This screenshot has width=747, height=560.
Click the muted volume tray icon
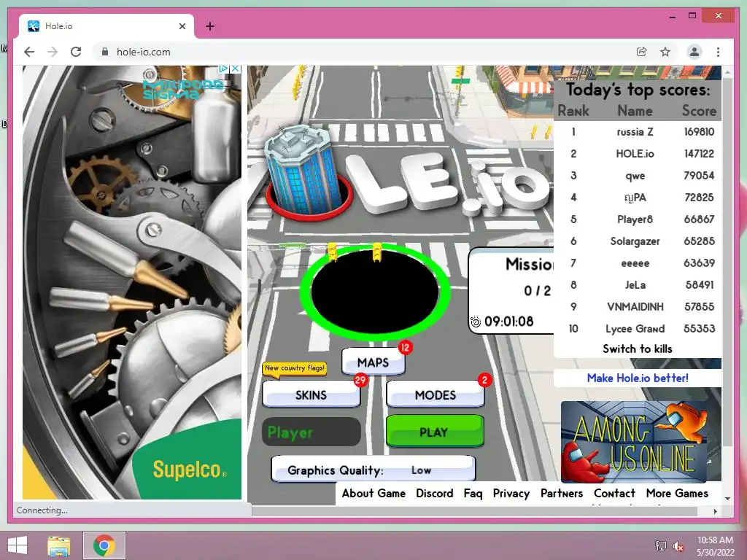678,546
